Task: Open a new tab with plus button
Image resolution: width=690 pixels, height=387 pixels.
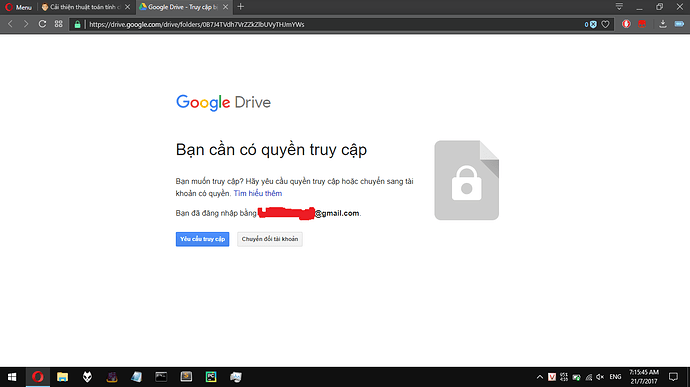Action: (x=240, y=7)
